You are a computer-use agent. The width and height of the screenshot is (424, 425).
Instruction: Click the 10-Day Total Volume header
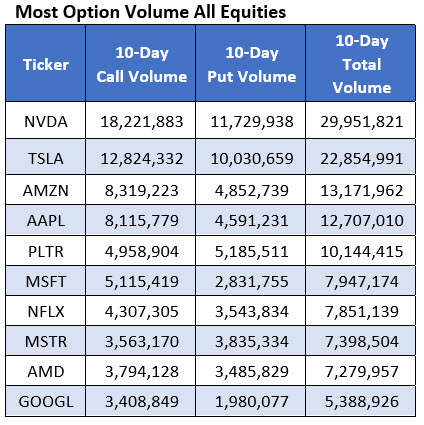click(x=361, y=64)
